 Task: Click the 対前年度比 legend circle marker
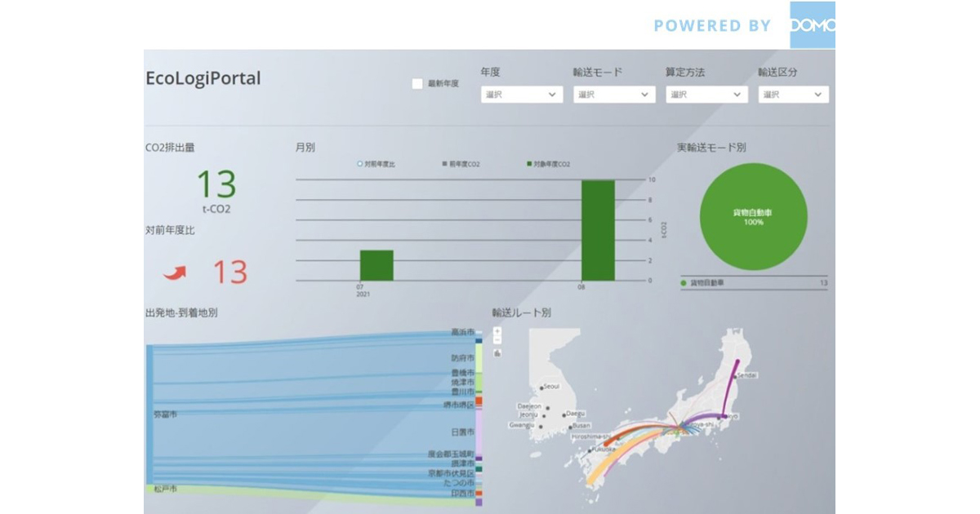360,164
